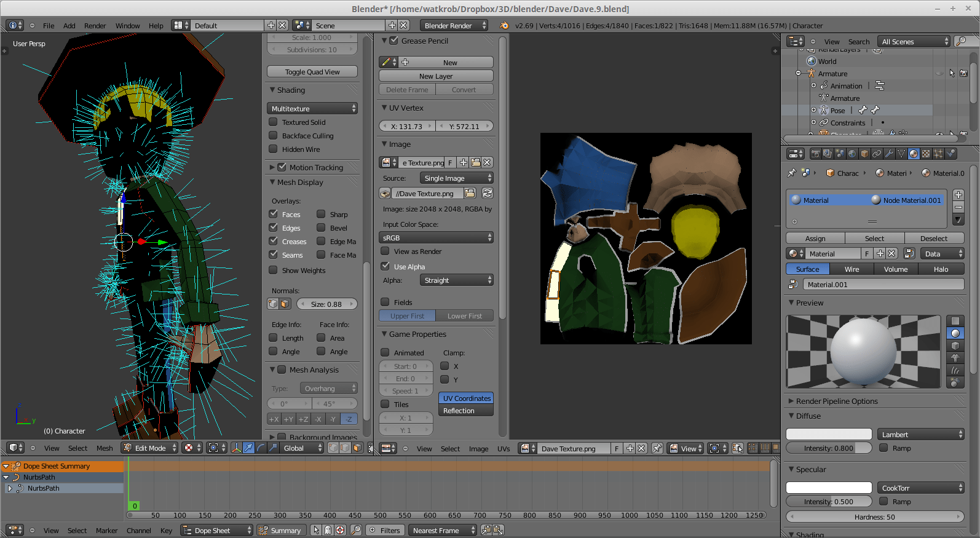The image size is (980, 538).
Task: Uncheck the Seams overlay checkbox
Action: (274, 255)
